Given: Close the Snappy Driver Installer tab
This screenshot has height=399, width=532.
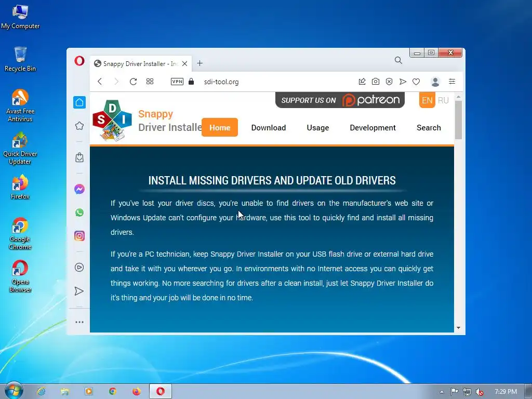Looking at the screenshot, I should pos(184,63).
